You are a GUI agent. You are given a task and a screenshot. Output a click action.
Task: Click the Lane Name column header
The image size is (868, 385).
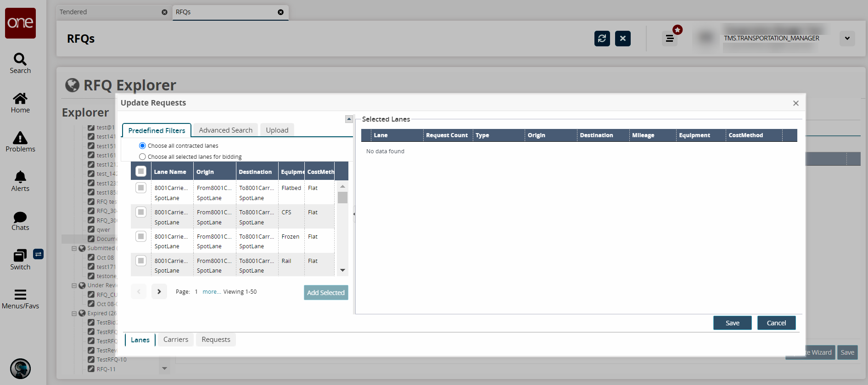[x=172, y=172]
